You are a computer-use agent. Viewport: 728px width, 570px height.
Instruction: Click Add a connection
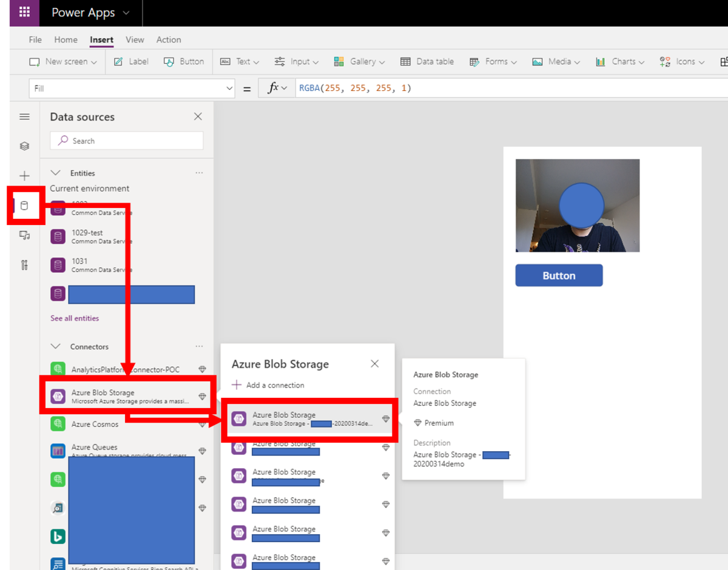(268, 385)
